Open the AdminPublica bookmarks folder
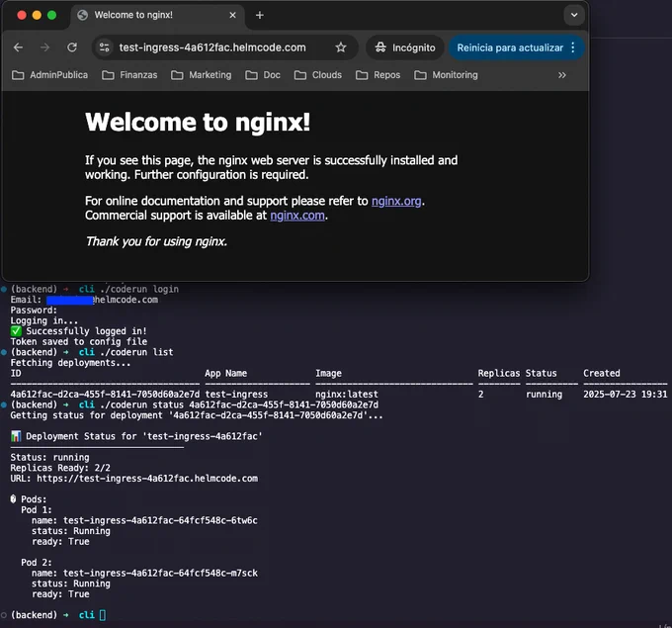Screen dimensions: 672x628 tap(49, 75)
